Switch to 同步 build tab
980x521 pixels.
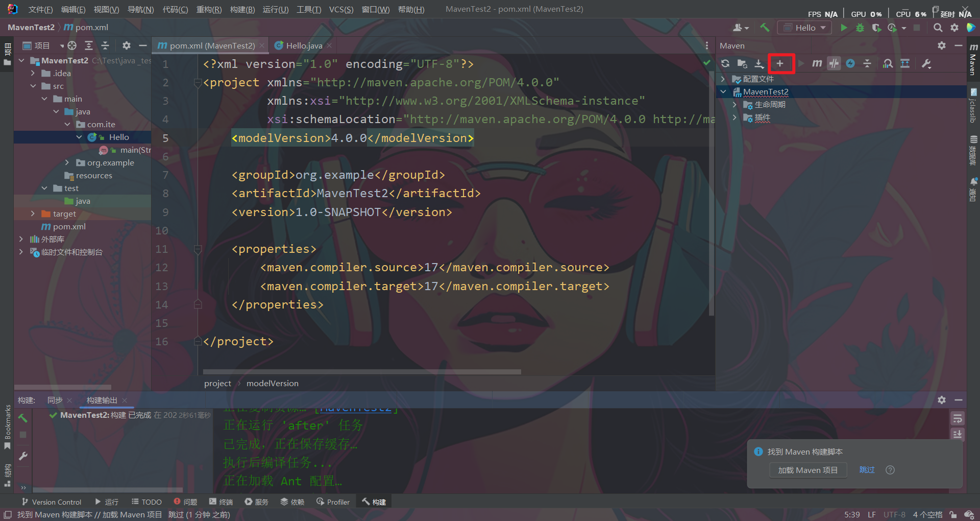pyautogui.click(x=55, y=400)
